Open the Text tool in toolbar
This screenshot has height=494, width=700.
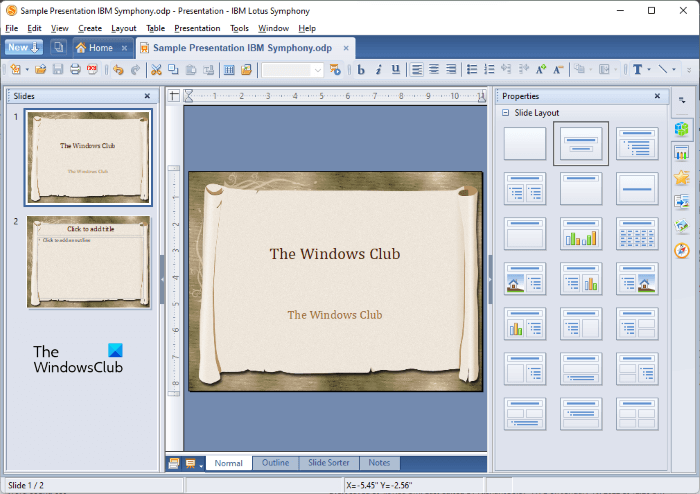pos(637,69)
